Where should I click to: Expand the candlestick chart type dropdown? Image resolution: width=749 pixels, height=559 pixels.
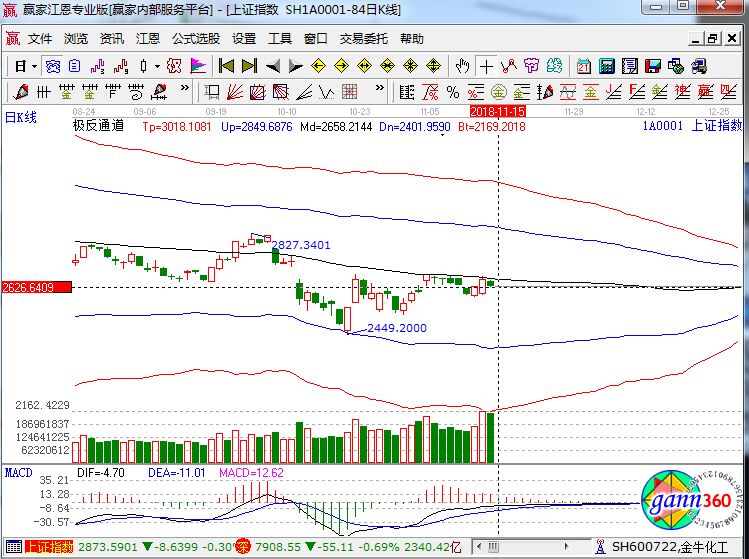click(157, 66)
